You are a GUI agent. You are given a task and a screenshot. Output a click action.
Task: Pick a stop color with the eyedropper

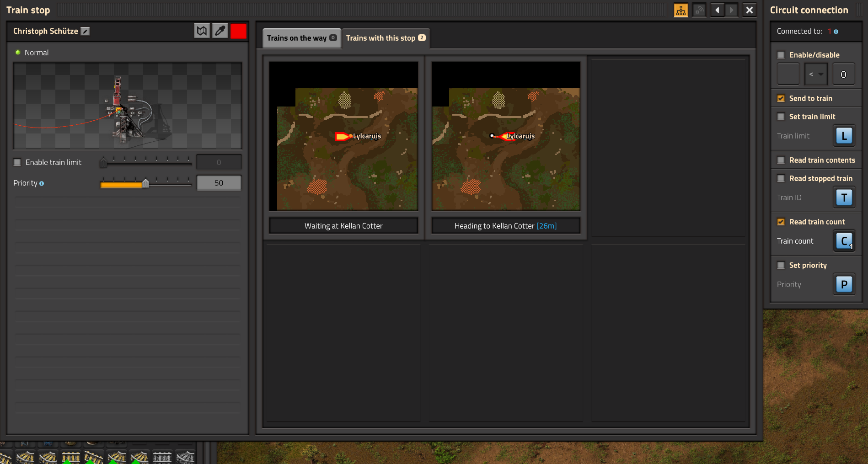(220, 31)
